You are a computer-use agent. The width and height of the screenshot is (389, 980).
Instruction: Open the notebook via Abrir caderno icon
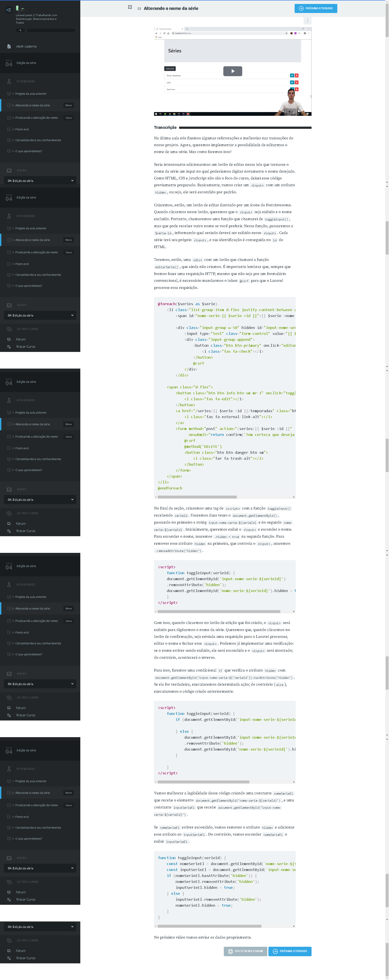(9, 46)
